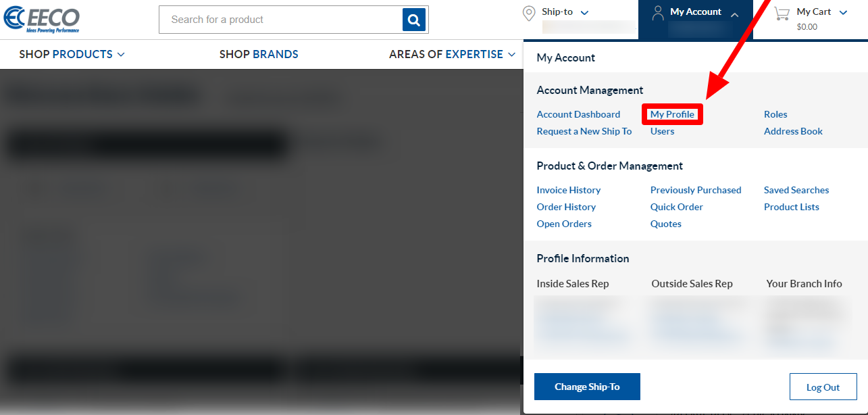The height and width of the screenshot is (415, 868).
Task: Open the Areas of Expertise dropdown
Action: pos(453,54)
